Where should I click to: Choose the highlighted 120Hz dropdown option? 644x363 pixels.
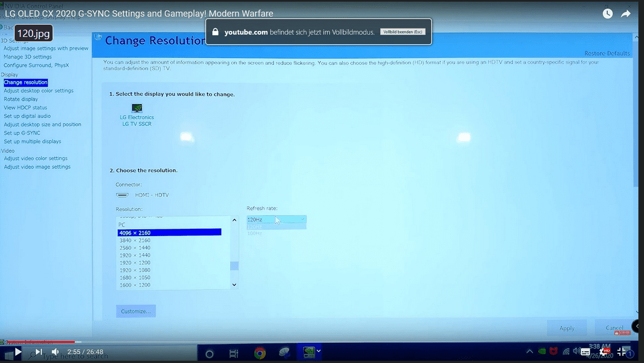[277, 227]
